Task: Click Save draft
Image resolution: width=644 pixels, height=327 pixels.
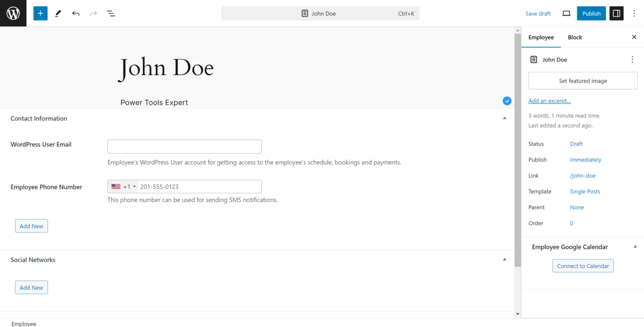Action: (x=538, y=13)
